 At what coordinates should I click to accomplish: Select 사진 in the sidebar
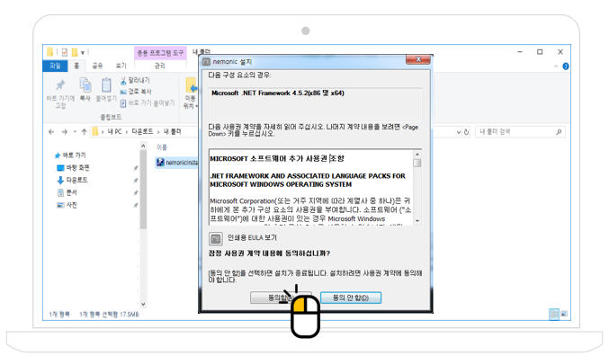67,205
